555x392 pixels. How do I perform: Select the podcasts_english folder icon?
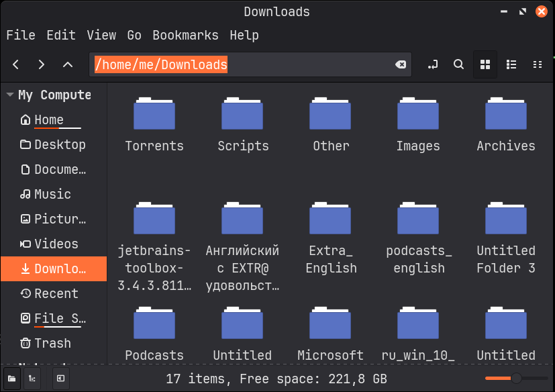point(418,218)
